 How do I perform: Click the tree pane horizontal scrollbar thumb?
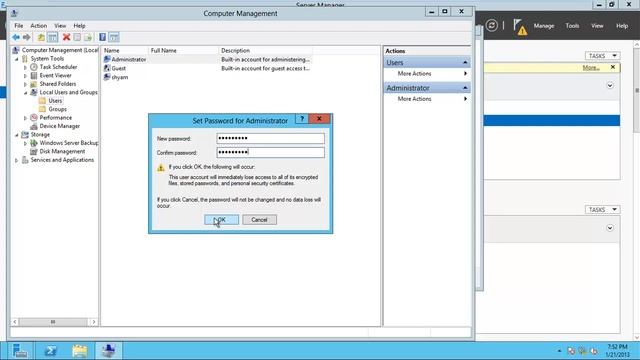click(53, 322)
